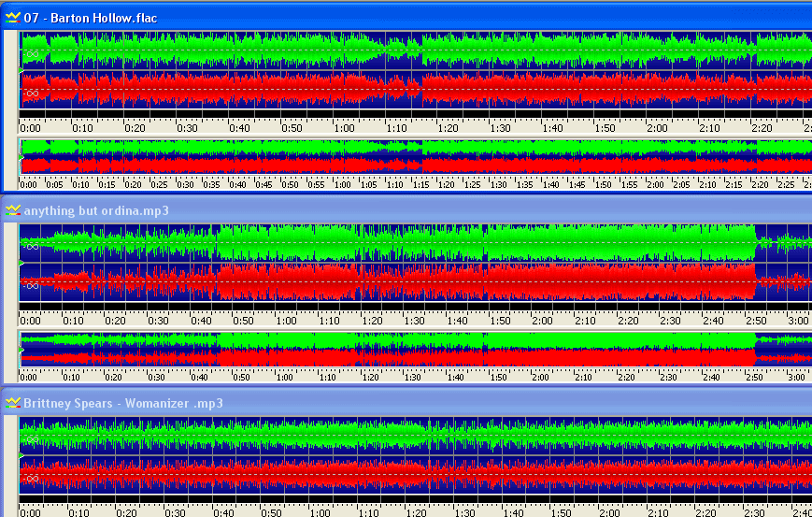
Task: Click green left channel in Womanizer window
Action: click(x=416, y=436)
